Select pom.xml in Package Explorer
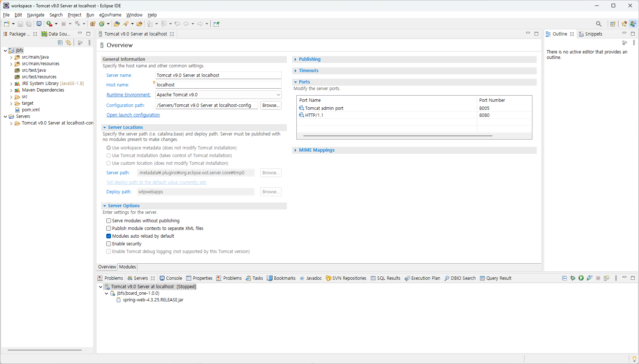Screen dimensions: 639x364 pos(27,110)
